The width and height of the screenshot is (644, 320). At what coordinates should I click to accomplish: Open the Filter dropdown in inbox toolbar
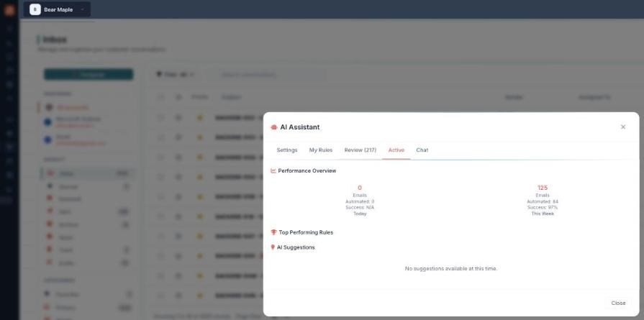point(176,74)
